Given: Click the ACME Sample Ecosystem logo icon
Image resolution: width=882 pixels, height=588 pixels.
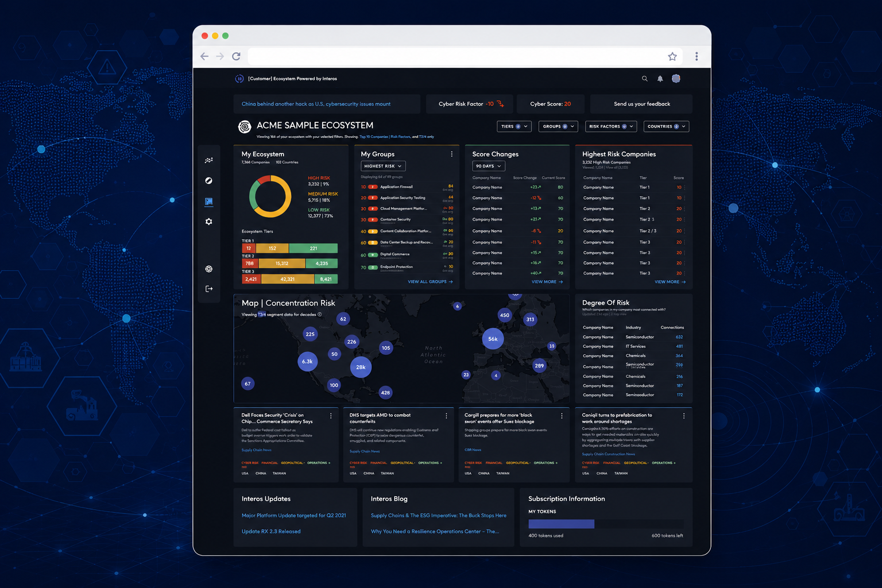Looking at the screenshot, I should point(245,126).
